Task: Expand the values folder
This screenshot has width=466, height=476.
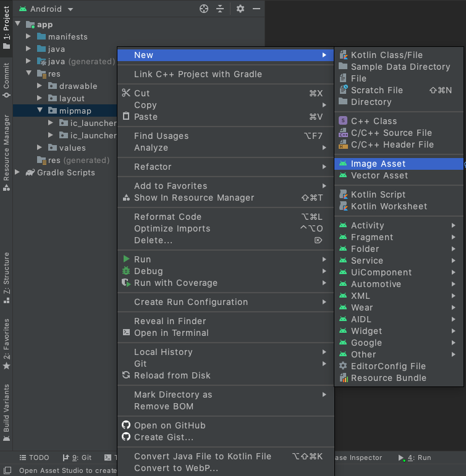Action: coord(40,147)
